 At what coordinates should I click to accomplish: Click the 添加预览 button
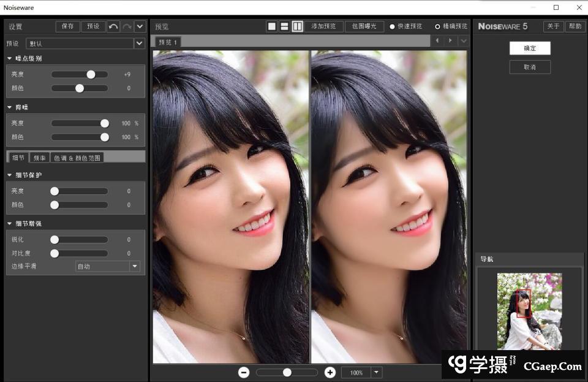click(x=323, y=26)
